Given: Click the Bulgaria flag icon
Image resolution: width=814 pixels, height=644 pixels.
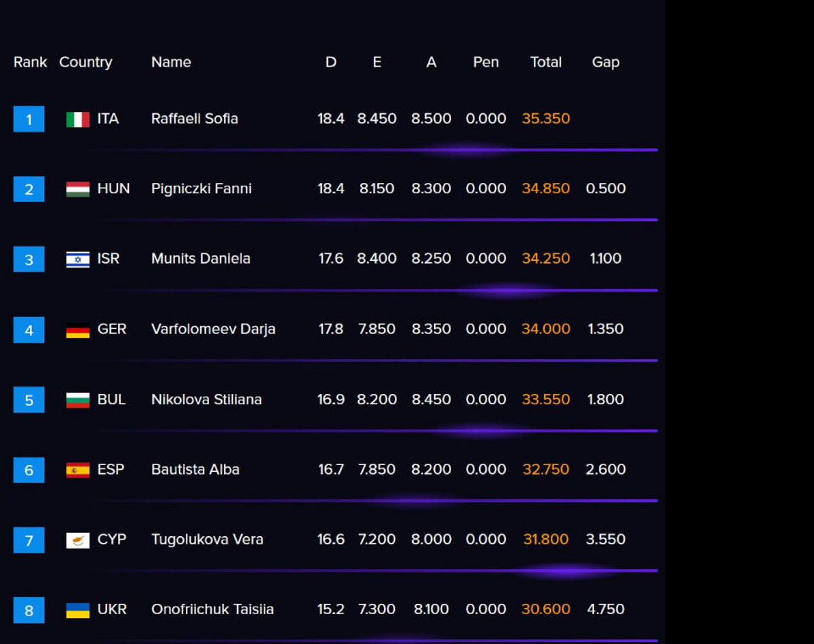Looking at the screenshot, I should [x=77, y=400].
